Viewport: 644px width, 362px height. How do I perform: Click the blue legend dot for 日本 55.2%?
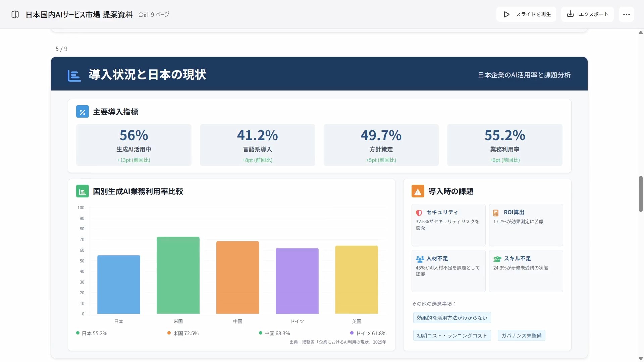coord(77,333)
